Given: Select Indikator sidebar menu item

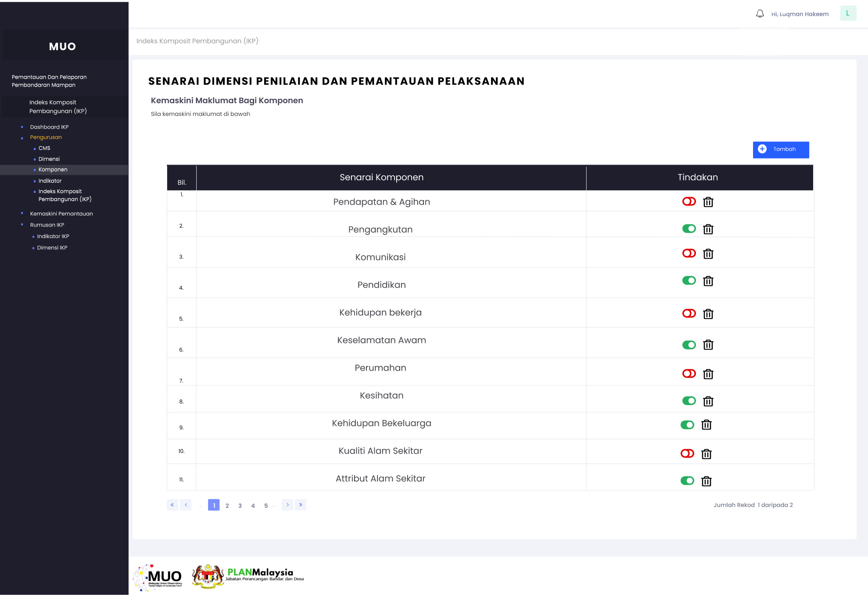Looking at the screenshot, I should pyautogui.click(x=50, y=181).
